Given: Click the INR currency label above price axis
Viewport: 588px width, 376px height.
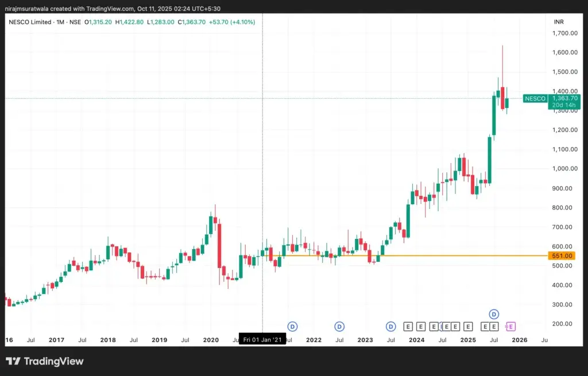Looking at the screenshot, I should (558, 22).
